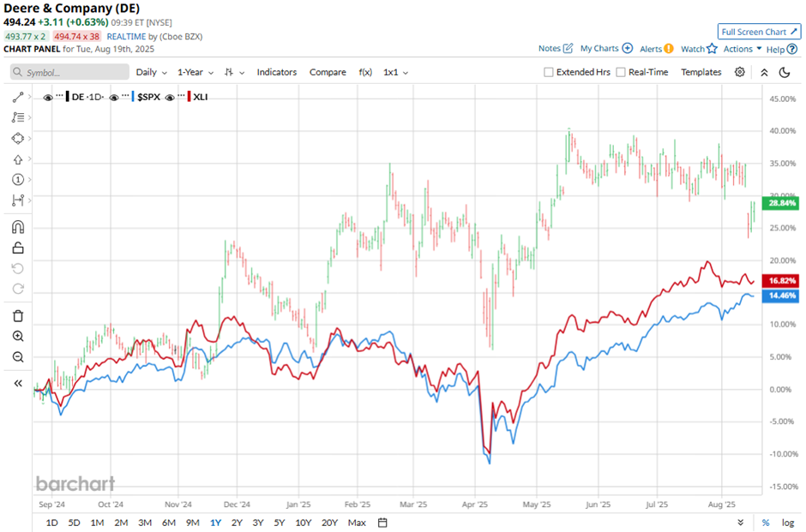The image size is (806, 532).
Task: Zoom in on the chart
Action: pyautogui.click(x=18, y=337)
